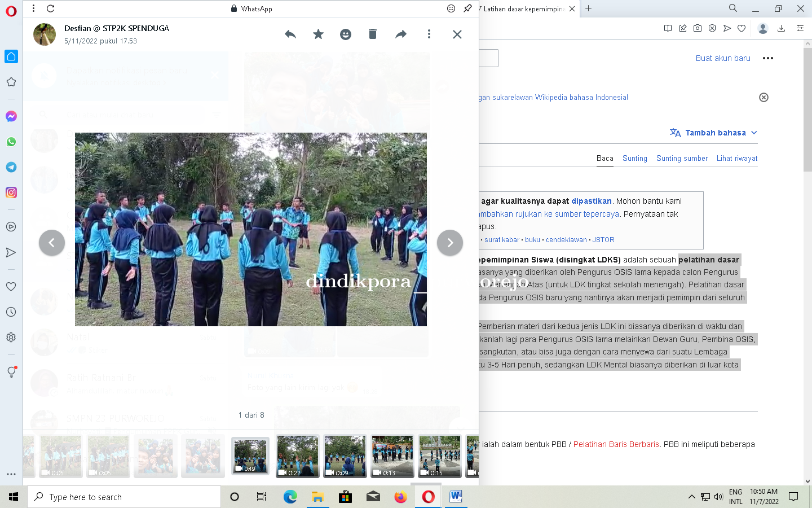Open the Opera main menu logo
812x508 pixels.
tap(11, 11)
